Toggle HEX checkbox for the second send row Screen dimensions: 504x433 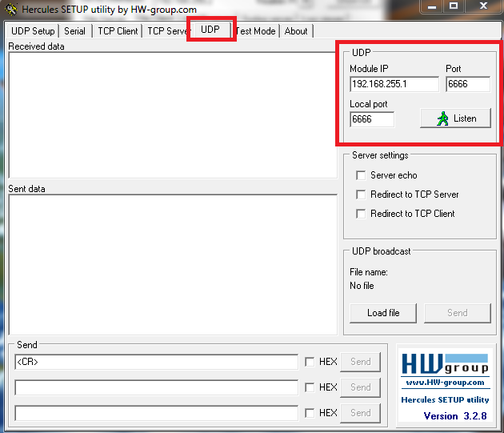[x=310, y=387]
